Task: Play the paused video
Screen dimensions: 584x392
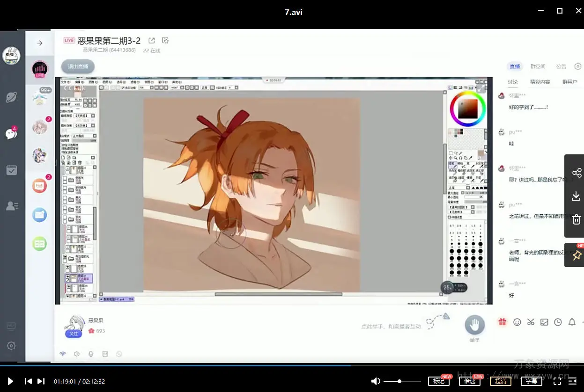Action: coord(10,381)
